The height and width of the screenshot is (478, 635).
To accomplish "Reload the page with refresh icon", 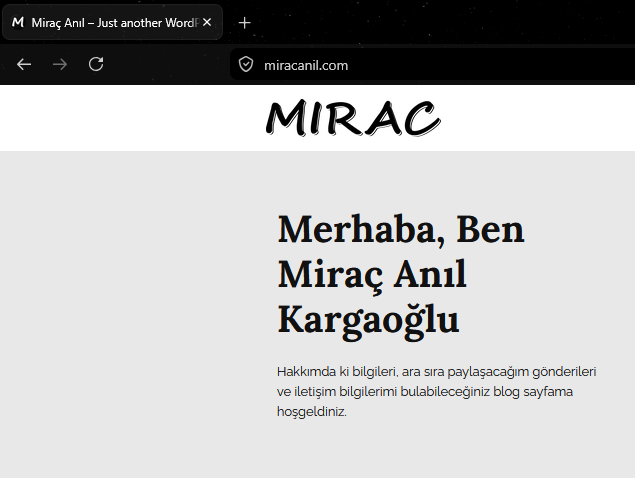I will (96, 64).
